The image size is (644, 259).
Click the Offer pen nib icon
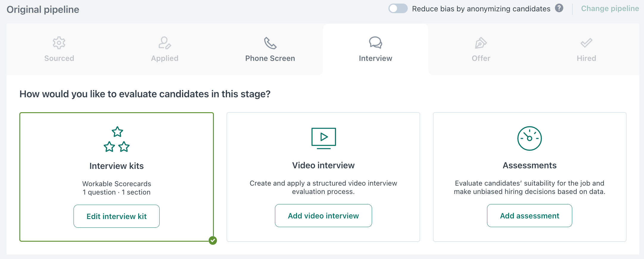click(x=481, y=43)
